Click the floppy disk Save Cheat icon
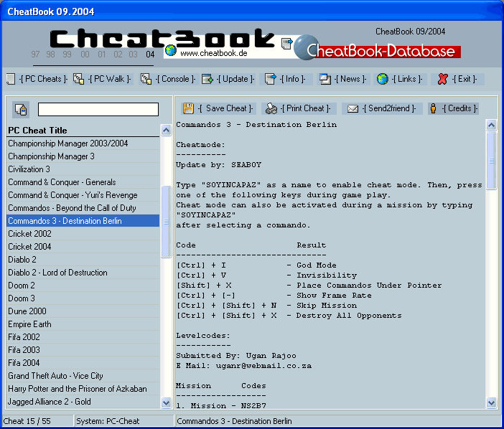Viewport: 504px width, 429px height. pos(188,108)
